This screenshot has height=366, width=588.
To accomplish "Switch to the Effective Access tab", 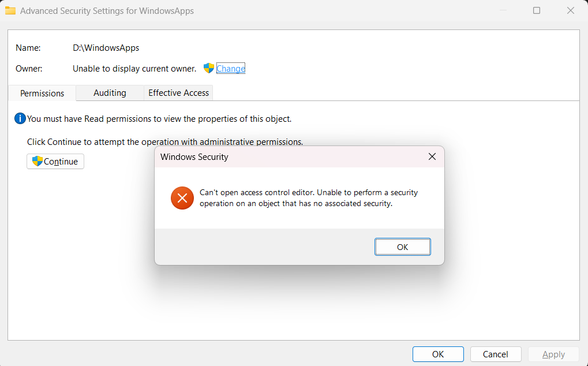I will [x=178, y=93].
